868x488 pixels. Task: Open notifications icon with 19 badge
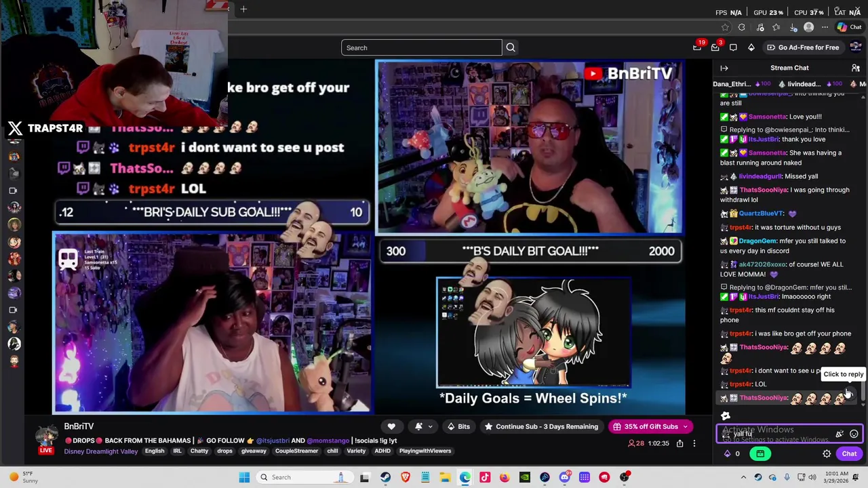pyautogui.click(x=697, y=47)
